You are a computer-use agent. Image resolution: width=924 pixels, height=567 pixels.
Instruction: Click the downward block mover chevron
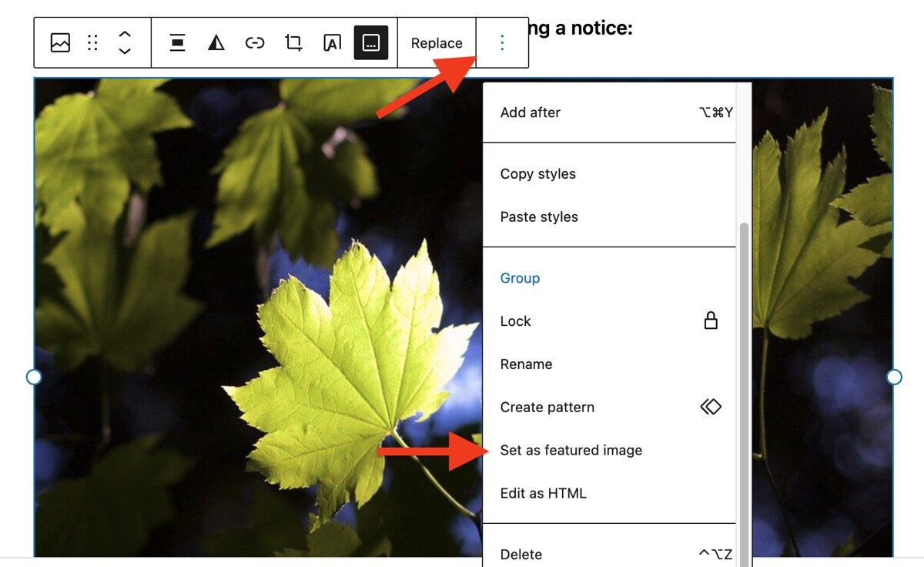[x=125, y=50]
